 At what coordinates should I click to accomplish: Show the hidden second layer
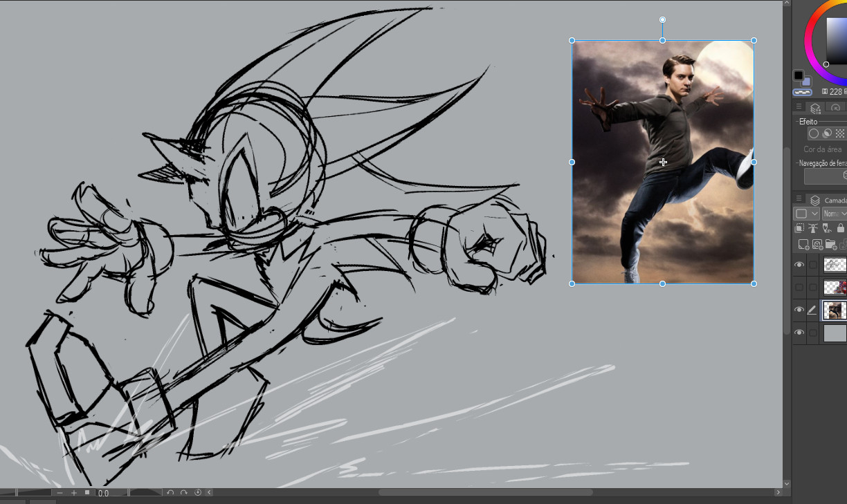tap(799, 287)
